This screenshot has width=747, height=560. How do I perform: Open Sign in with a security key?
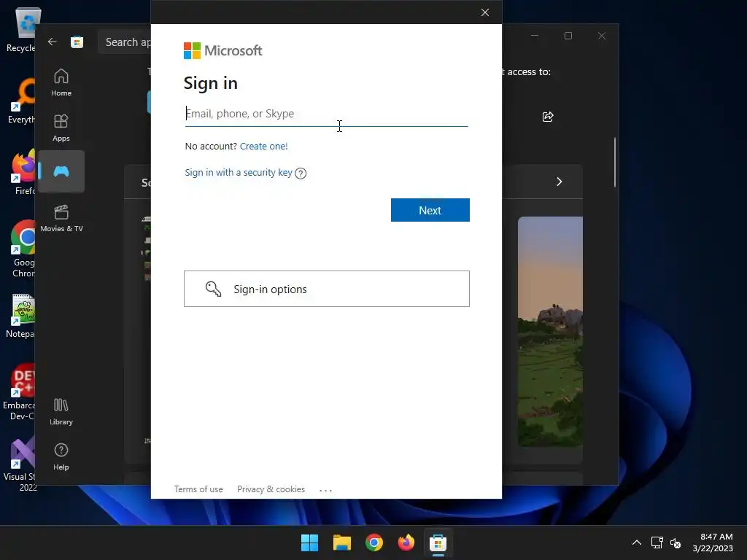pyautogui.click(x=239, y=172)
